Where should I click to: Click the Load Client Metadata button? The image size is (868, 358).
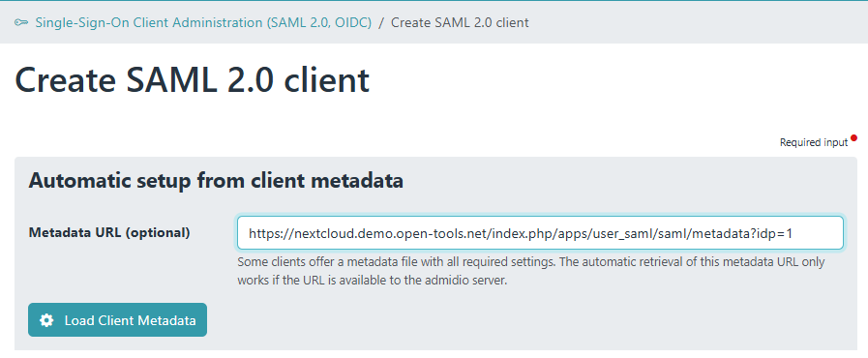click(117, 320)
